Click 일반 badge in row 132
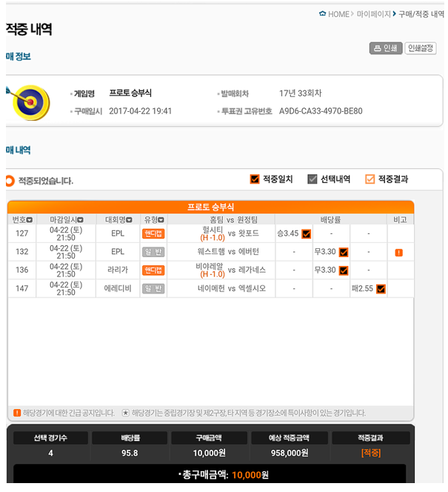 (x=153, y=252)
